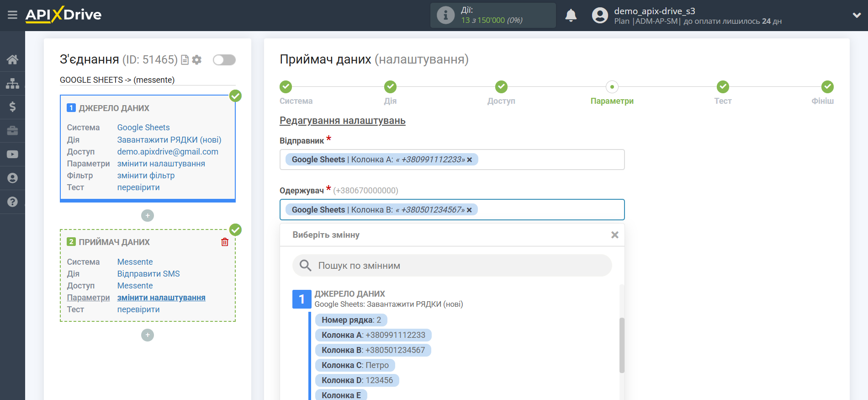This screenshot has height=400, width=868.
Task: Open the Google Sheets source system link
Action: coord(143,128)
